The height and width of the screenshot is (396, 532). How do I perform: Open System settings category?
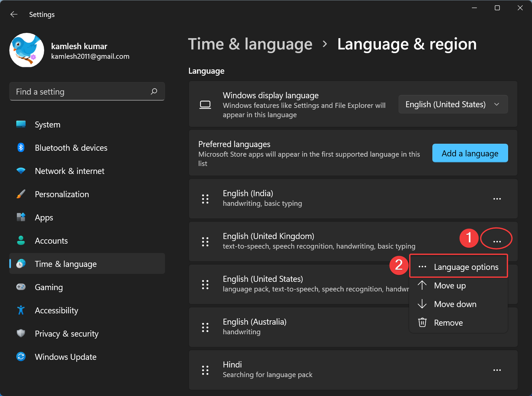click(x=87, y=124)
